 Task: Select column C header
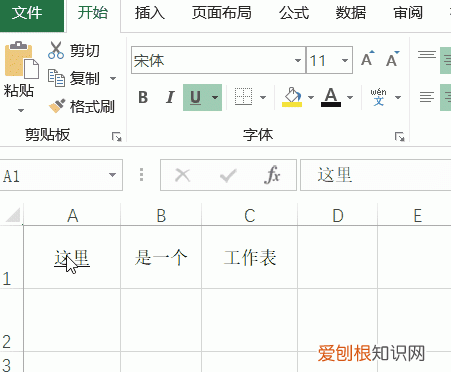coord(250,216)
